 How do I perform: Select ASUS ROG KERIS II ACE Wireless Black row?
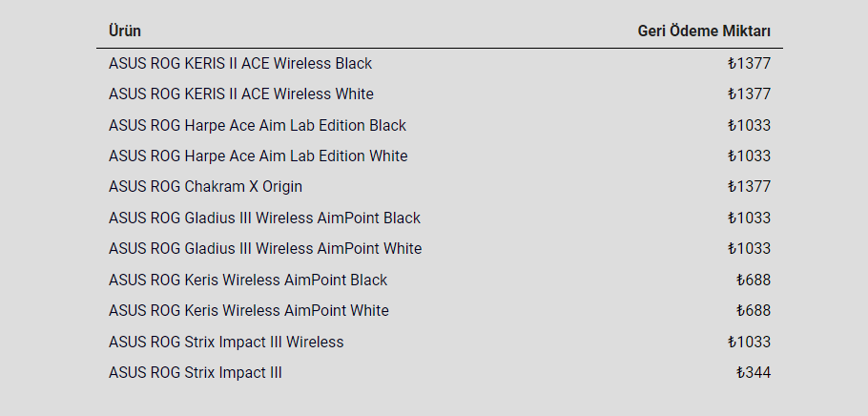(x=440, y=64)
